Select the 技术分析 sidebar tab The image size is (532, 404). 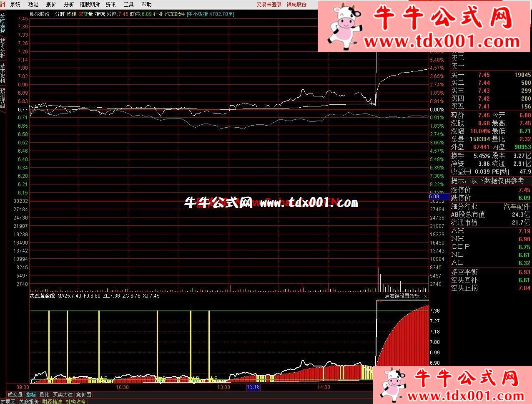tap(3, 48)
